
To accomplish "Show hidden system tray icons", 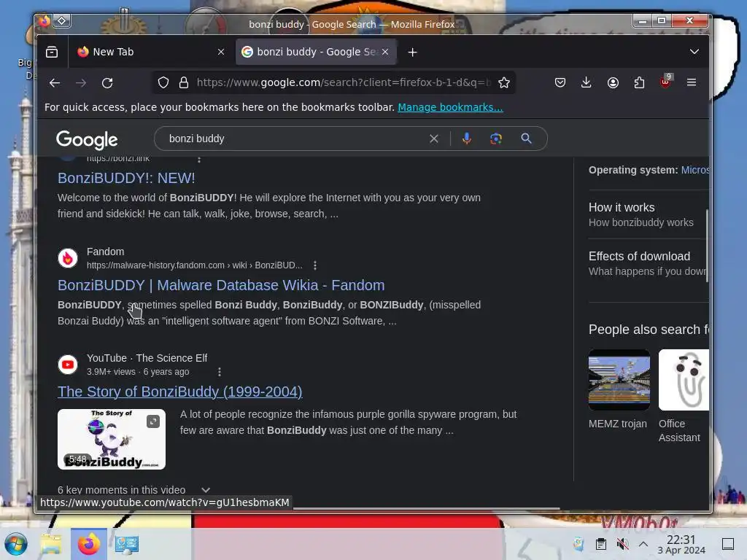I will click(x=643, y=544).
